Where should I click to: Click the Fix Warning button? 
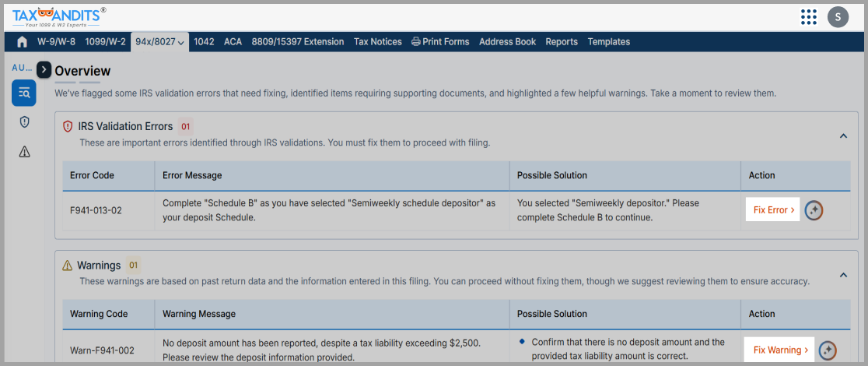pos(780,350)
